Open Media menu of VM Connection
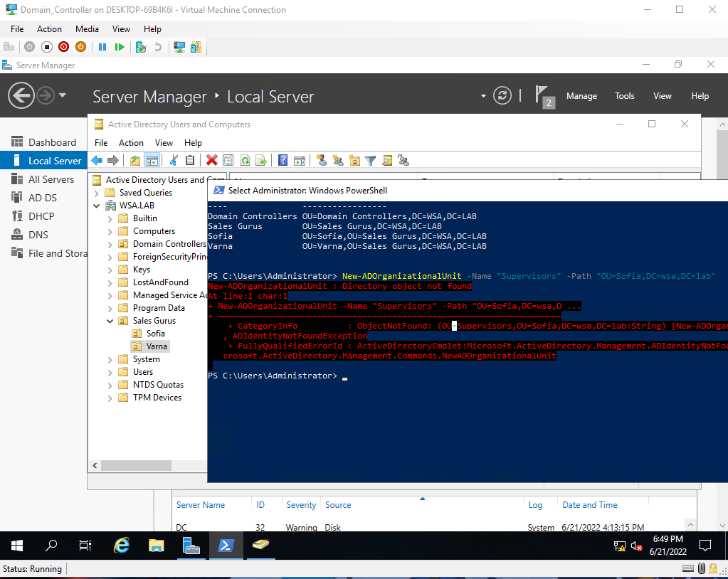 coord(87,28)
